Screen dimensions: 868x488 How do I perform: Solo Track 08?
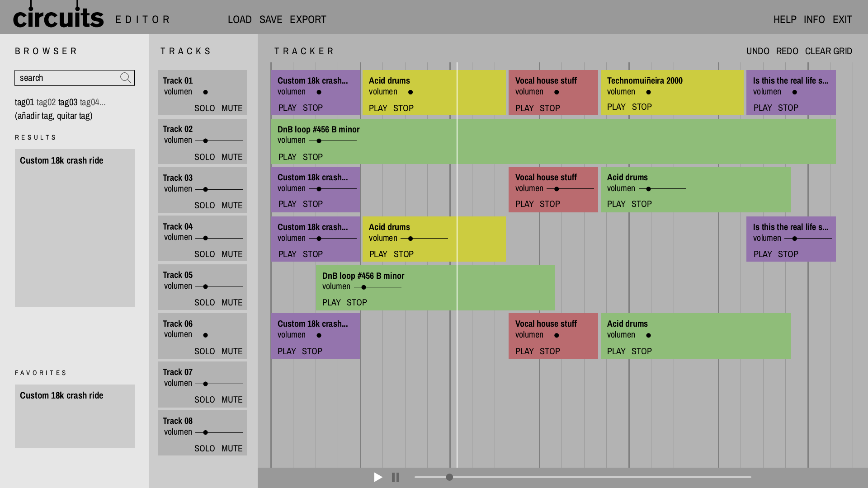(205, 448)
